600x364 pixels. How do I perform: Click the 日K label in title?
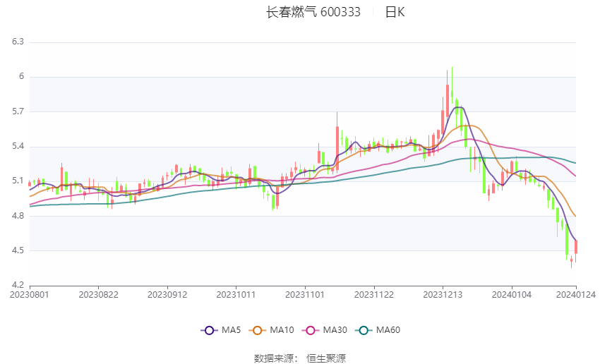pos(395,12)
